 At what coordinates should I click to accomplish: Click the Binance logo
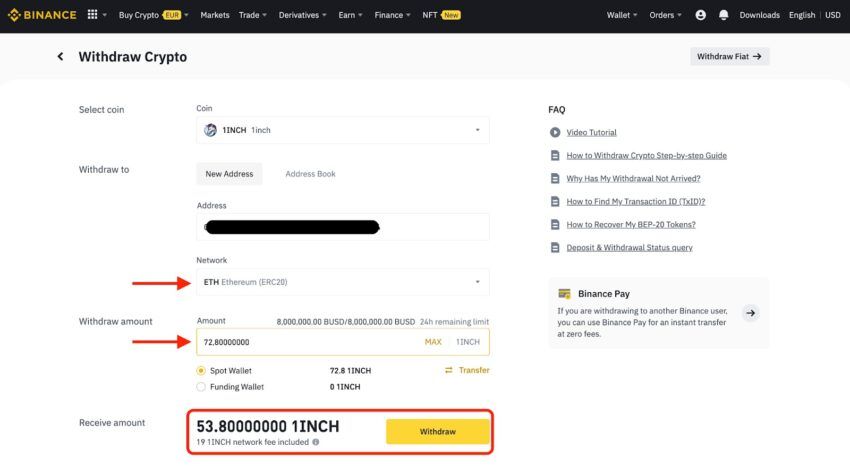[x=42, y=15]
